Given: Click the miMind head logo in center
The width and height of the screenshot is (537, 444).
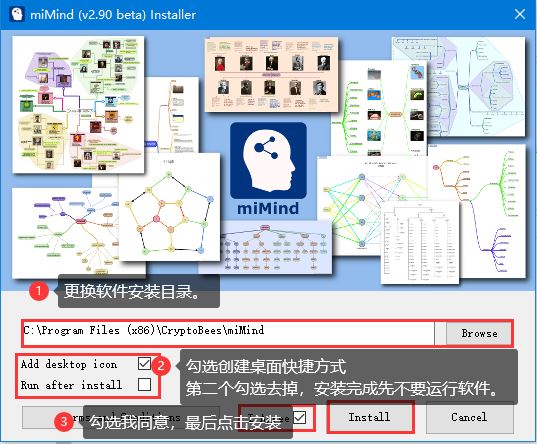Looking at the screenshot, I should [268, 160].
